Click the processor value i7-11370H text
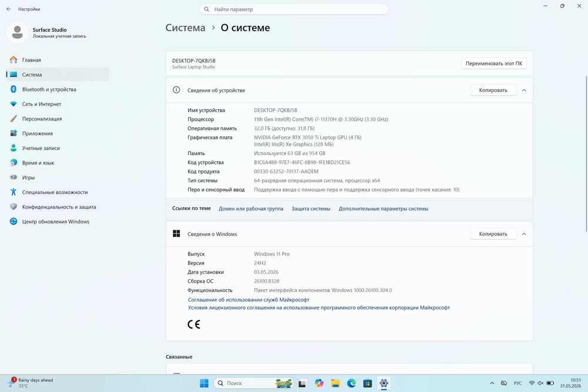The width and height of the screenshot is (588, 392). coord(321,119)
